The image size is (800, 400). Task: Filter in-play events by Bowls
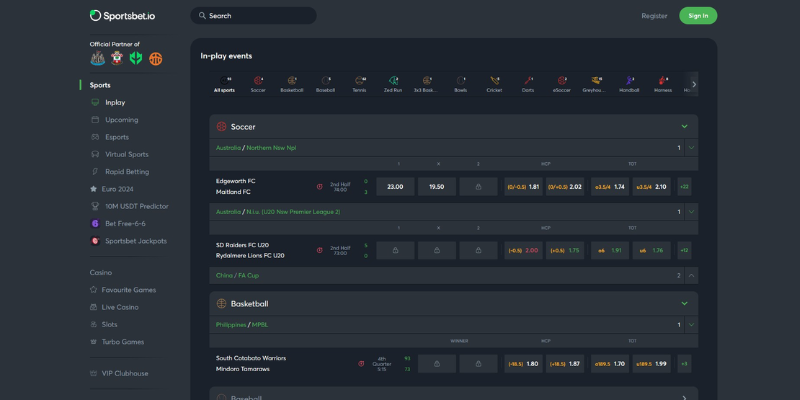pos(461,84)
